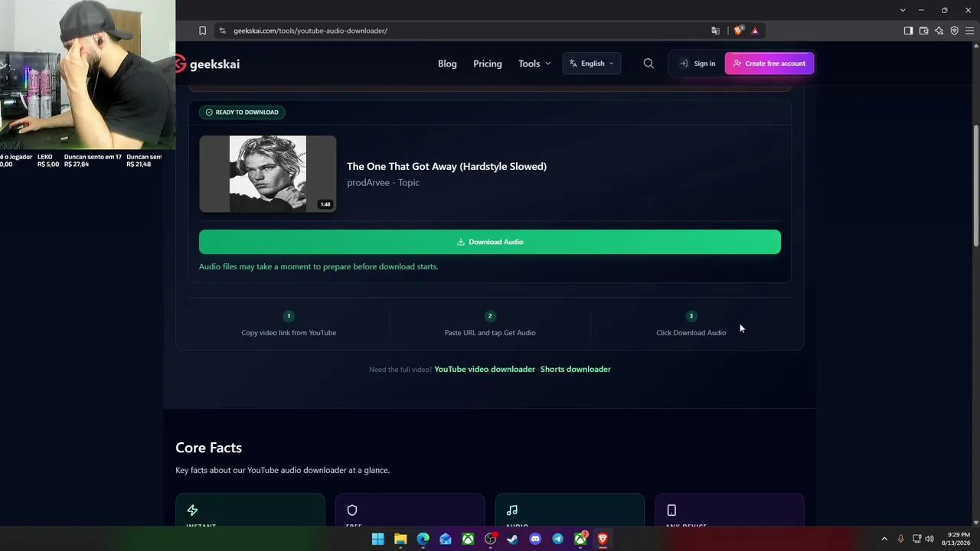This screenshot has width=980, height=551.
Task: Click "Key facts about our YouTube audio downloader" text
Action: tap(283, 471)
